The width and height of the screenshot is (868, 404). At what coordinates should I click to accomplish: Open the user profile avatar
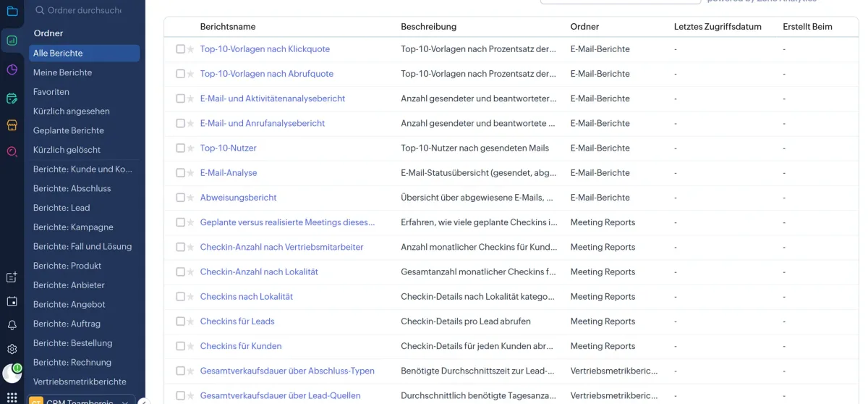(x=12, y=373)
